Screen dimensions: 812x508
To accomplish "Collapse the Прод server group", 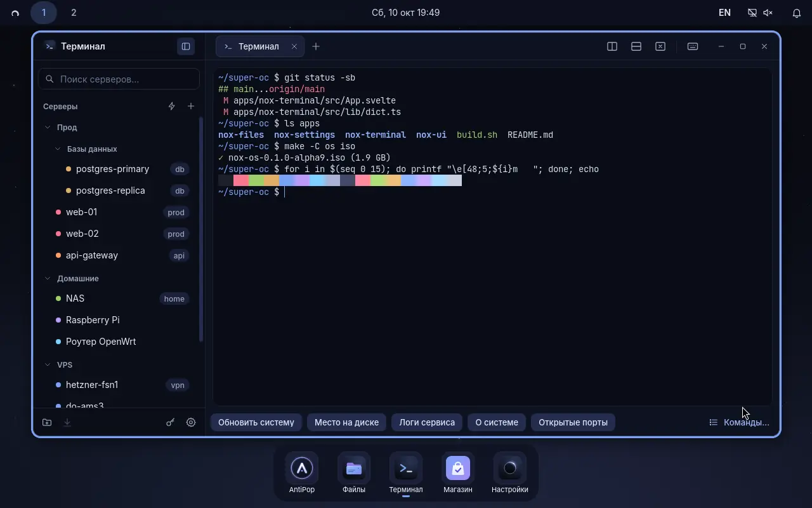I will click(x=119, y=127).
